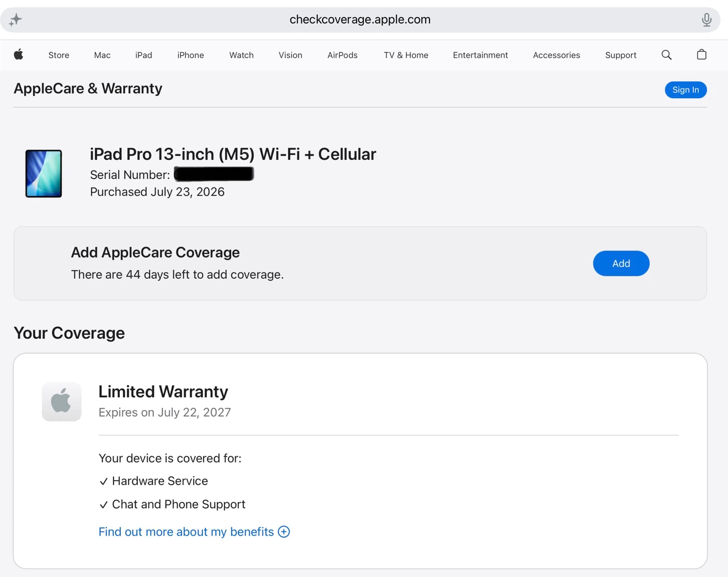The width and height of the screenshot is (728, 577).
Task: Open the AirPods menu
Action: pyautogui.click(x=342, y=55)
